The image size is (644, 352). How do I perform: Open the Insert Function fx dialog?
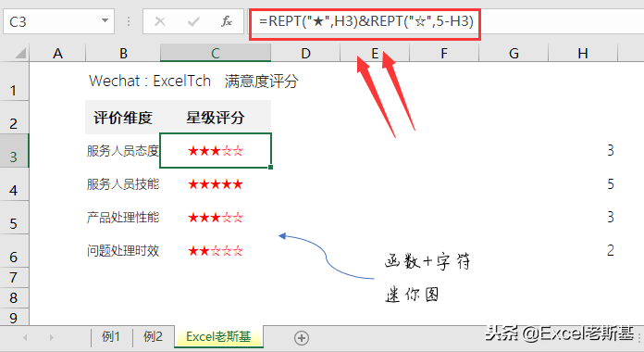point(227,21)
